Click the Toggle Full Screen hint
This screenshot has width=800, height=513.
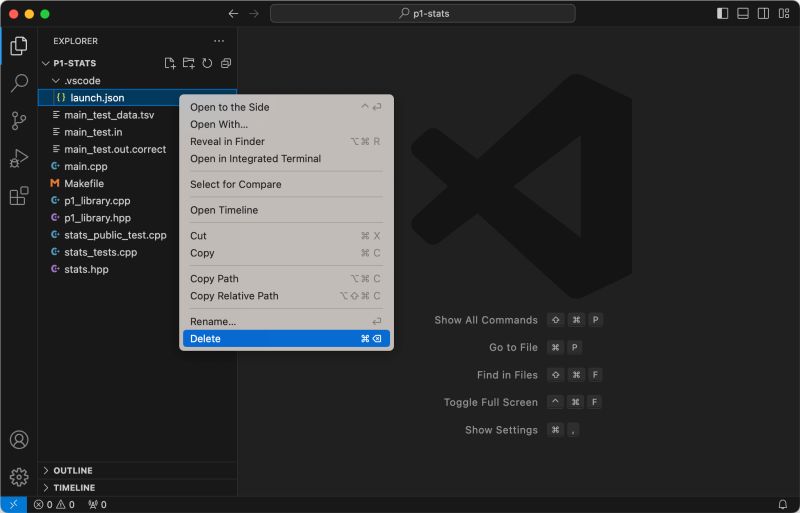(x=491, y=402)
